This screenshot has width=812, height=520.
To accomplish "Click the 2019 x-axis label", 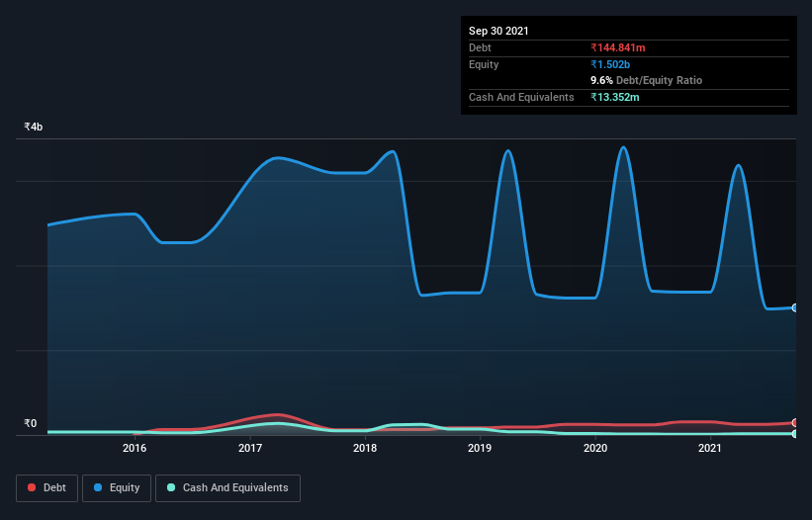I will click(x=480, y=448).
